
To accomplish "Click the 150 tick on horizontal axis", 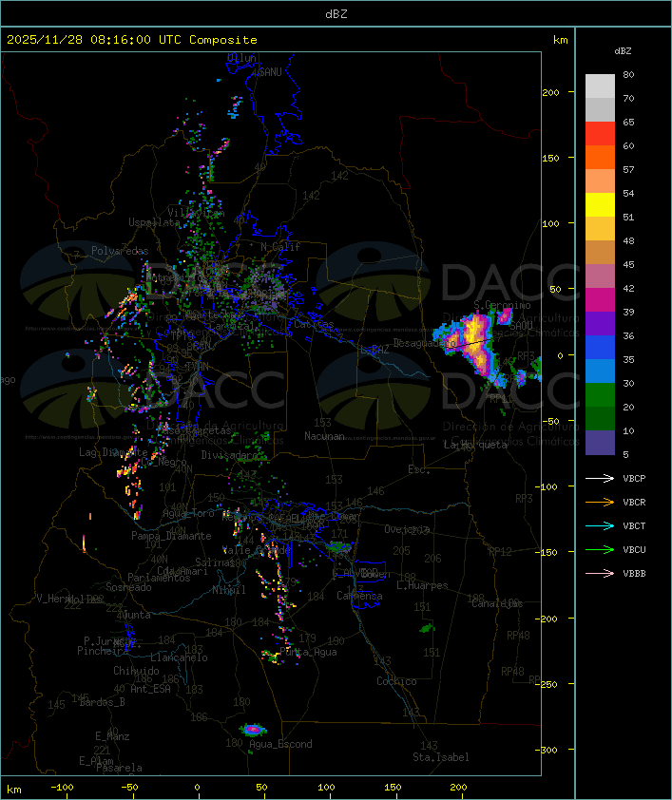I will tap(393, 788).
